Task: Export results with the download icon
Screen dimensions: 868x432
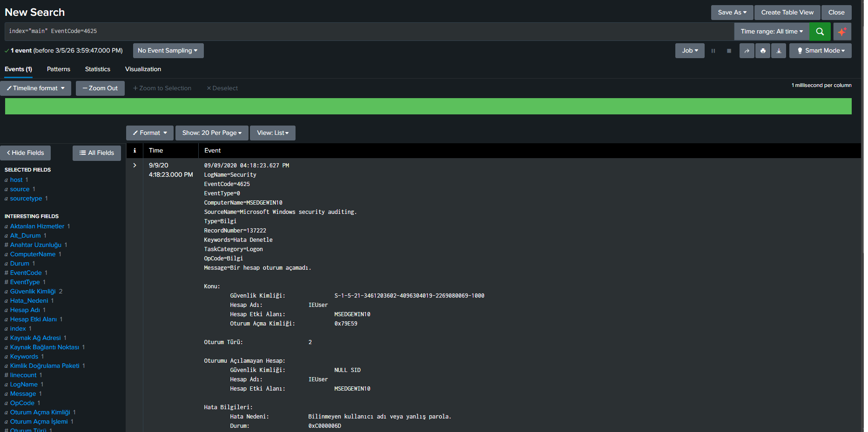Action: pyautogui.click(x=779, y=51)
